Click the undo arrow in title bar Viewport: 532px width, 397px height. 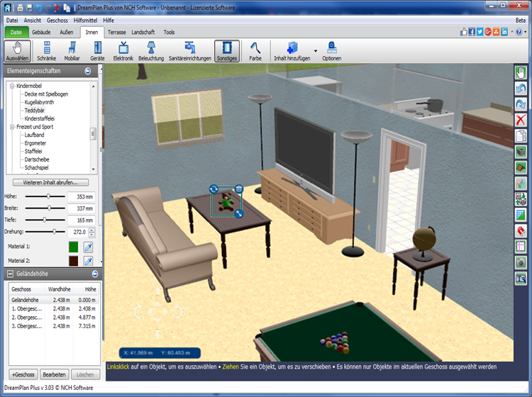[x=39, y=8]
